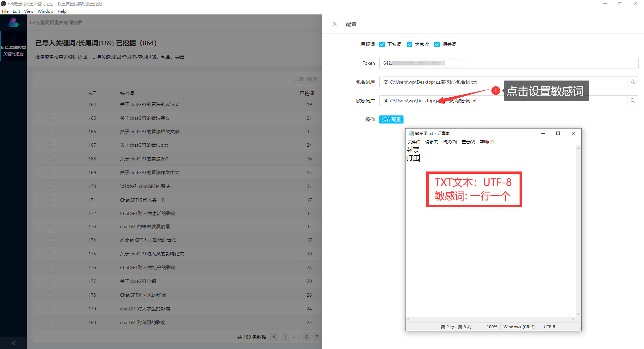Image resolution: width=644 pixels, height=349 pixels.
Task: Click the app icon in the main window title bar
Action: click(x=3, y=3)
